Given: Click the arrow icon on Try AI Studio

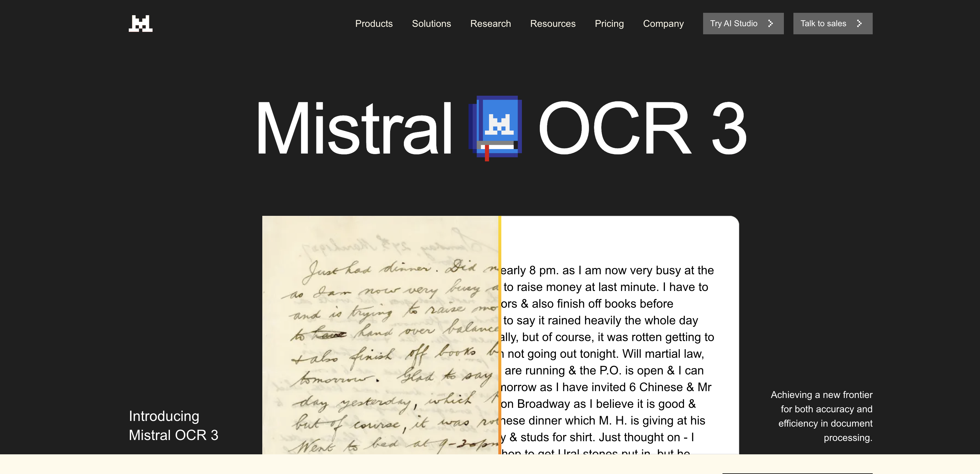Looking at the screenshot, I should pos(770,24).
